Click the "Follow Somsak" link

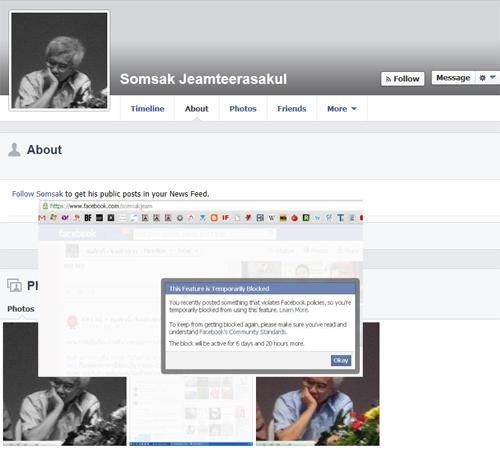37,194
